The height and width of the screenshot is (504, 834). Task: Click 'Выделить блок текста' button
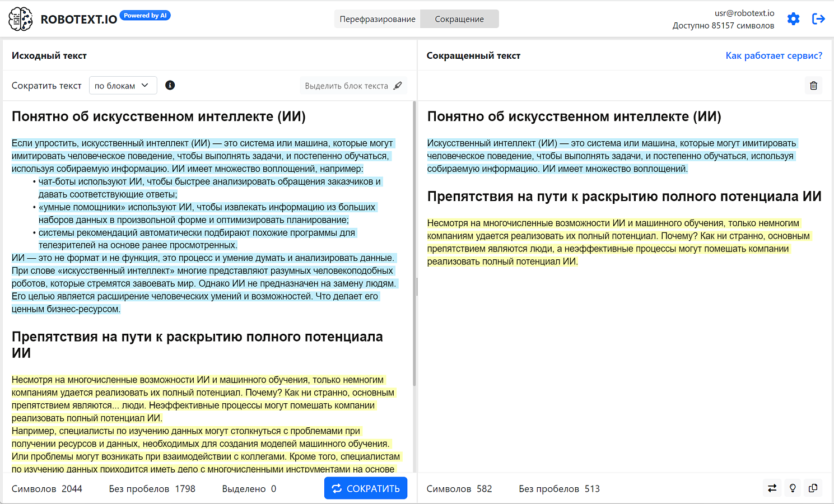pyautogui.click(x=353, y=86)
